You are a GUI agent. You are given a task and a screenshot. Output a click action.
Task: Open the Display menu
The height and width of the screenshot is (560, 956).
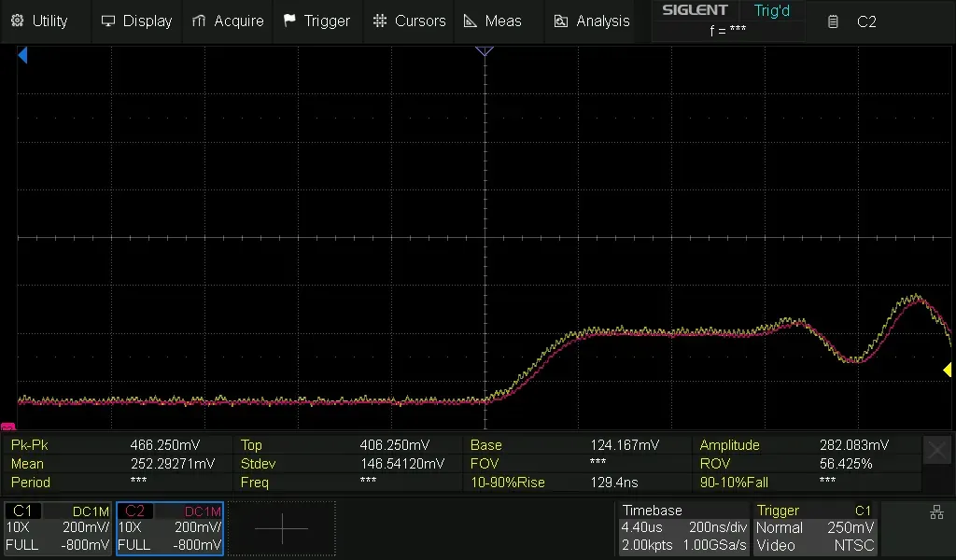tap(136, 21)
